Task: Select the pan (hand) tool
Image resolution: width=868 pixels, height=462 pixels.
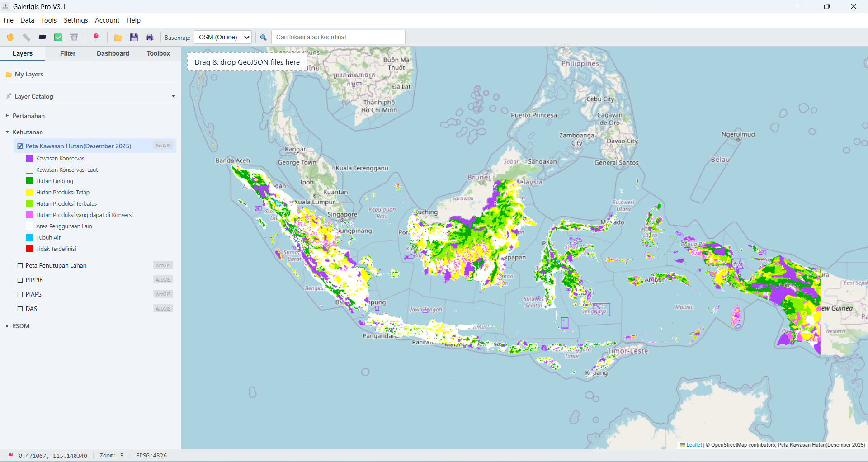Action: click(x=10, y=37)
